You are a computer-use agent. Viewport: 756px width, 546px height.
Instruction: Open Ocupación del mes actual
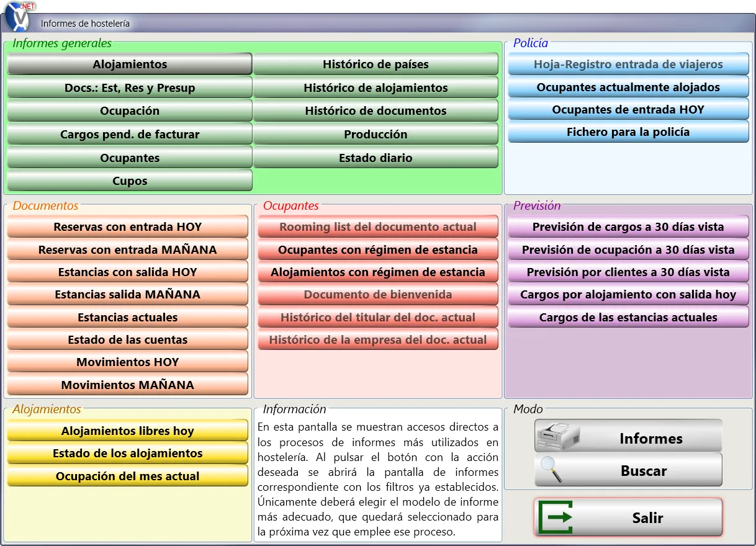tap(128, 477)
